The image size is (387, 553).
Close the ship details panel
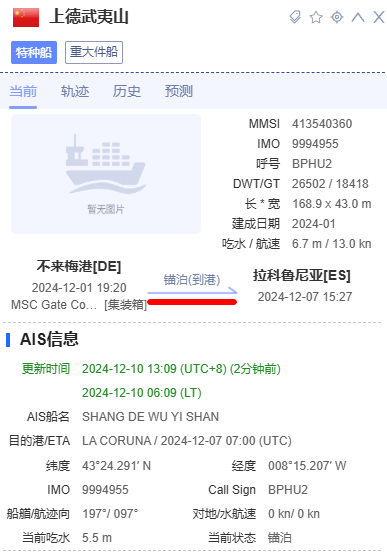379,17
